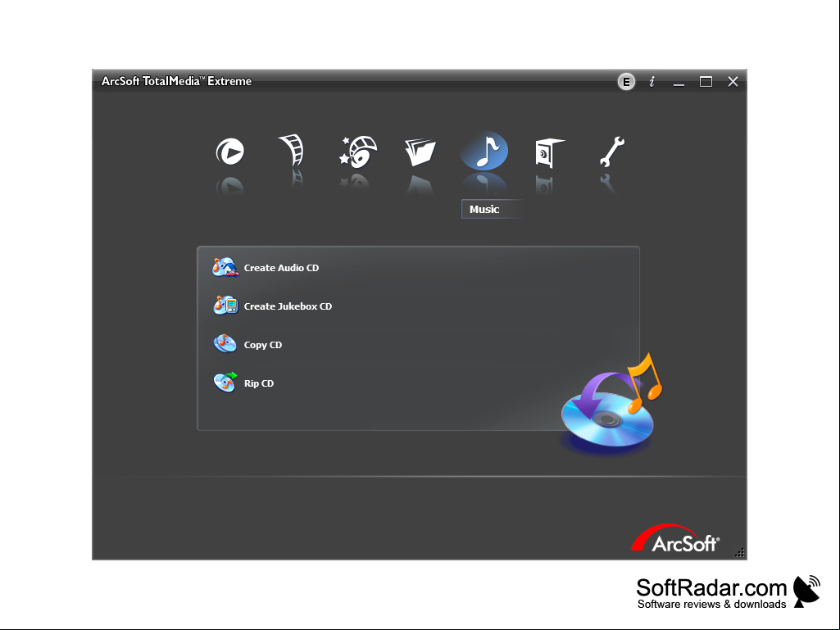The height and width of the screenshot is (630, 840).
Task: Open the starred disc creation category icon
Action: pos(358,152)
